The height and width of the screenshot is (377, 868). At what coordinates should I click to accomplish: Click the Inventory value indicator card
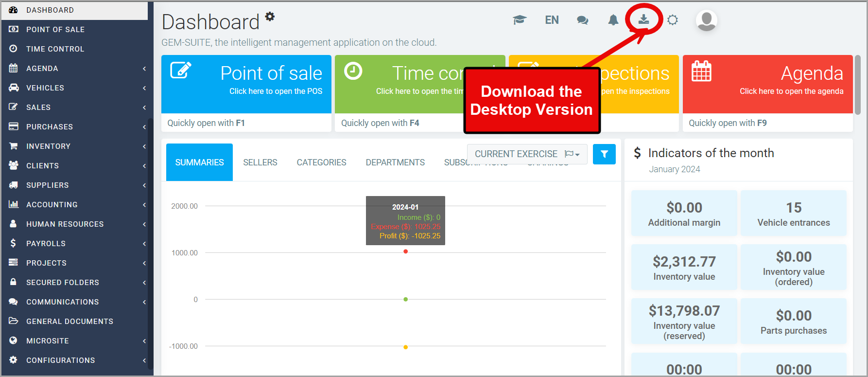(x=684, y=268)
